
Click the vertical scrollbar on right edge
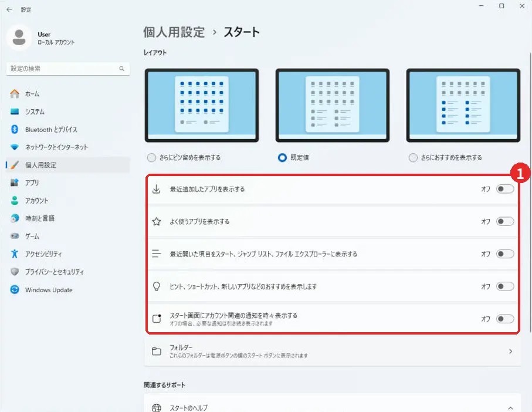pos(530,193)
